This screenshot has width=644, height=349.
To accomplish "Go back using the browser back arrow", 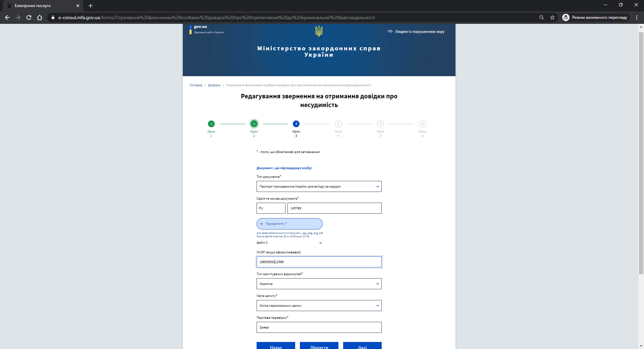I will click(x=7, y=17).
